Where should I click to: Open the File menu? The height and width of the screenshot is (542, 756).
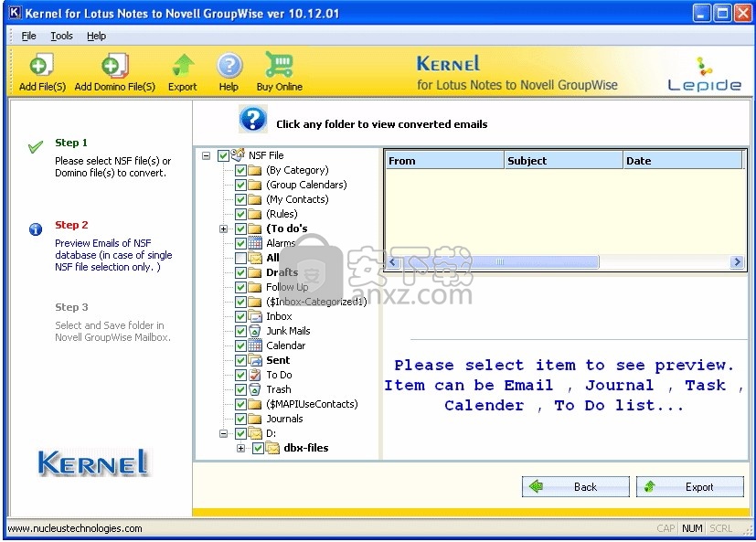click(28, 36)
